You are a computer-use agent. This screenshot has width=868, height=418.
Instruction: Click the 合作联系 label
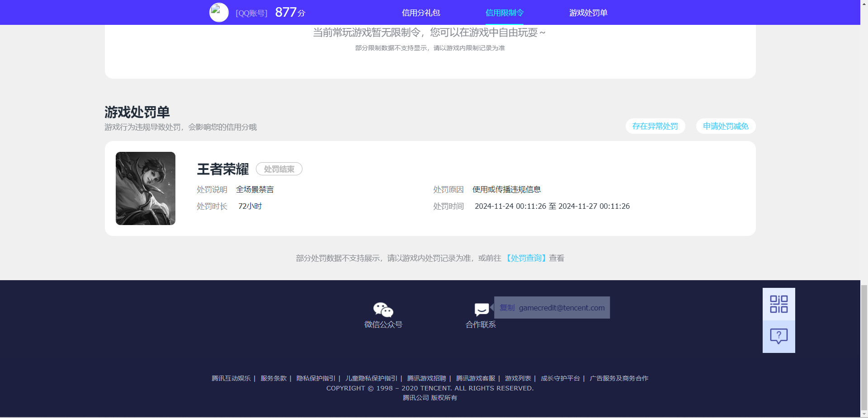point(481,324)
